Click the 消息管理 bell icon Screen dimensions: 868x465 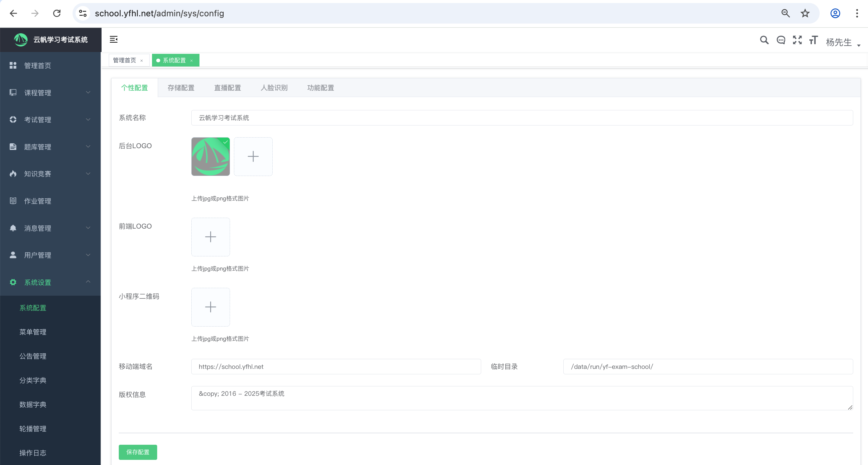[x=13, y=228]
